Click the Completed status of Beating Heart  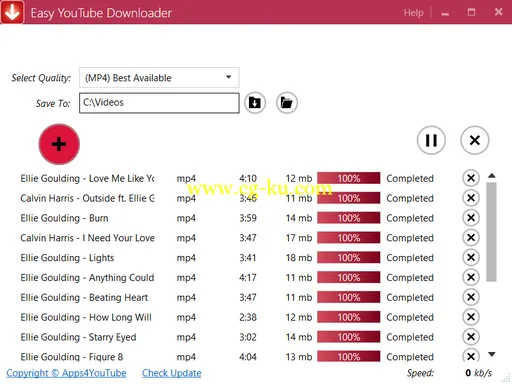click(410, 297)
